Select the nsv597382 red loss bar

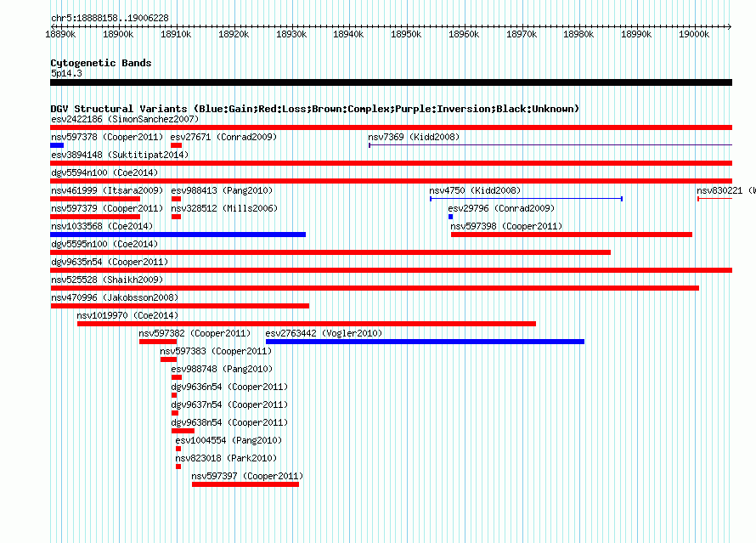point(158,342)
